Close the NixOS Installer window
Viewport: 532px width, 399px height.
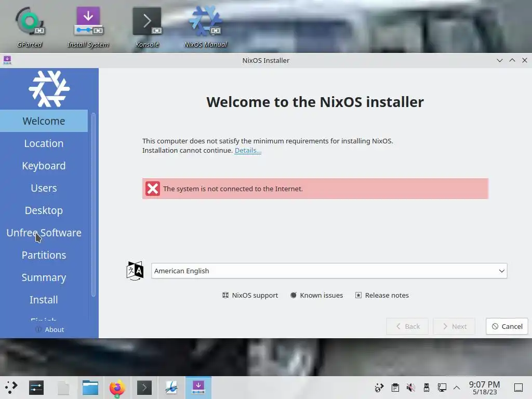[525, 60]
